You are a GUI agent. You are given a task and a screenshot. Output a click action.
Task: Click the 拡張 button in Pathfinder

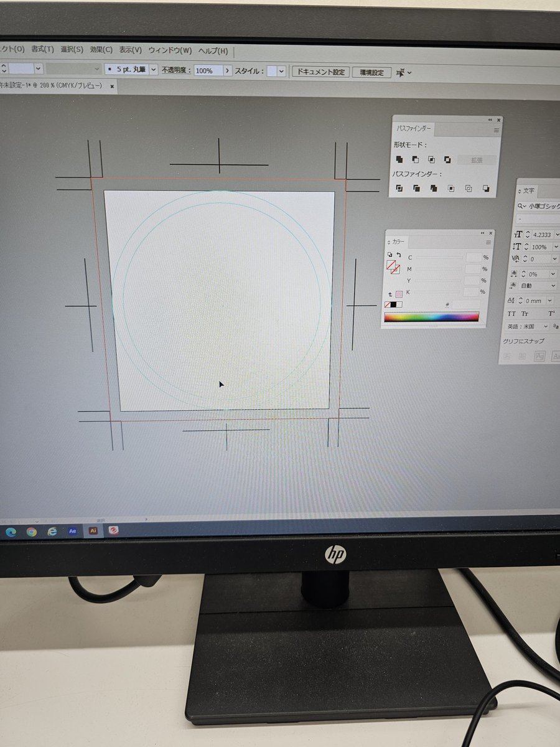pyautogui.click(x=477, y=160)
